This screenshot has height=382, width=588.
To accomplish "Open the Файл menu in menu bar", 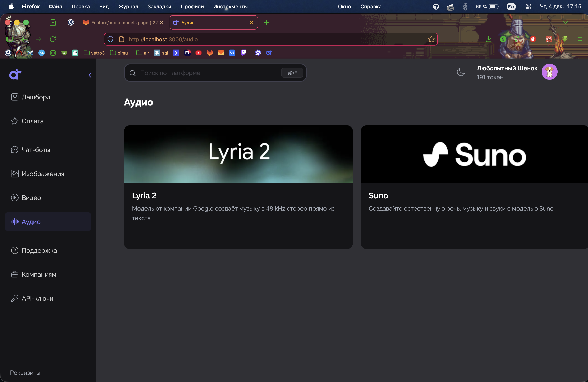I will click(x=55, y=7).
